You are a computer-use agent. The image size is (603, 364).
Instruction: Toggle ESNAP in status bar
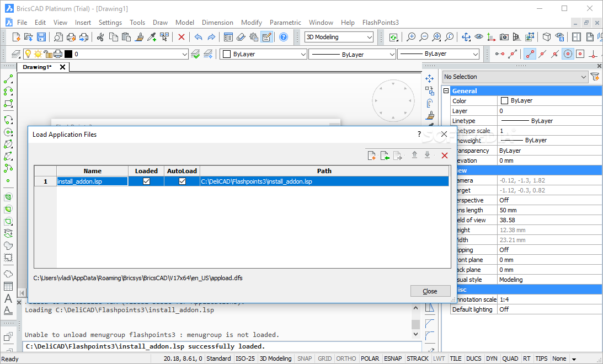(393, 358)
